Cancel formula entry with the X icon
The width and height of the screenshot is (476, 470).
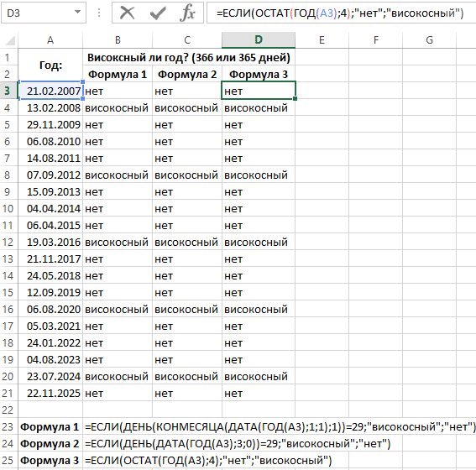point(128,13)
